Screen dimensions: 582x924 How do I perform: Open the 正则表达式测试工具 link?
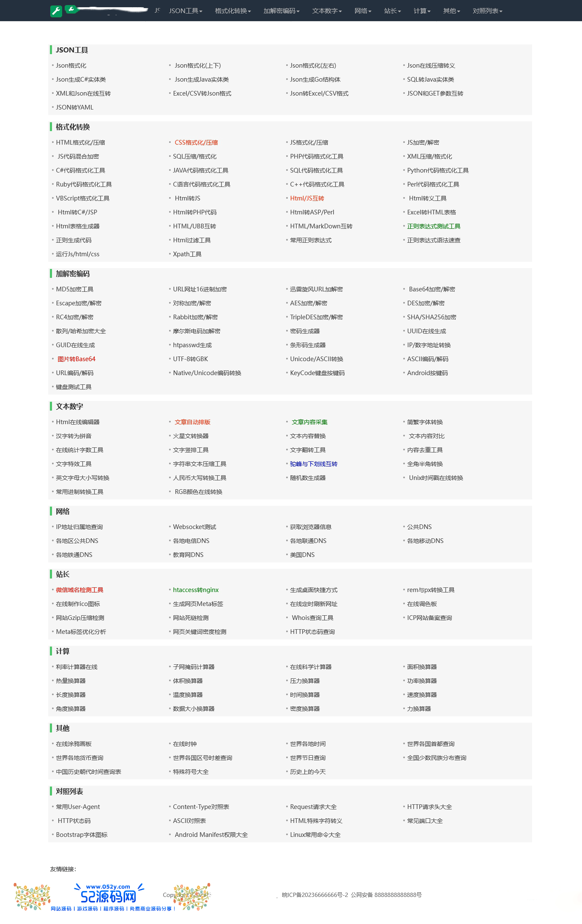[x=434, y=226]
